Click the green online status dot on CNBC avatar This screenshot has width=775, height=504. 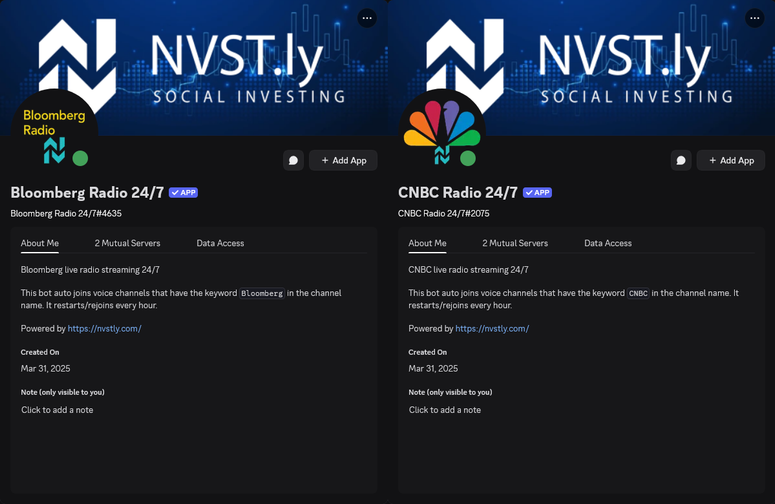tap(468, 159)
